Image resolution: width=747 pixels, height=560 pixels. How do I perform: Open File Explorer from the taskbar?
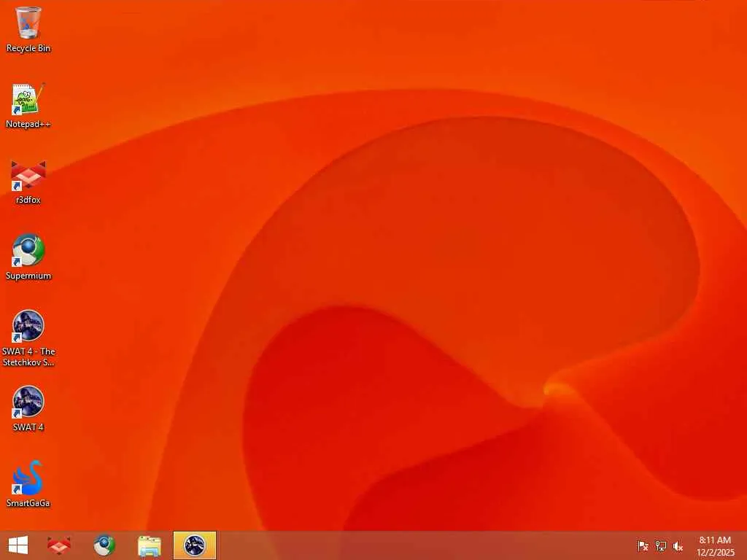coord(149,546)
